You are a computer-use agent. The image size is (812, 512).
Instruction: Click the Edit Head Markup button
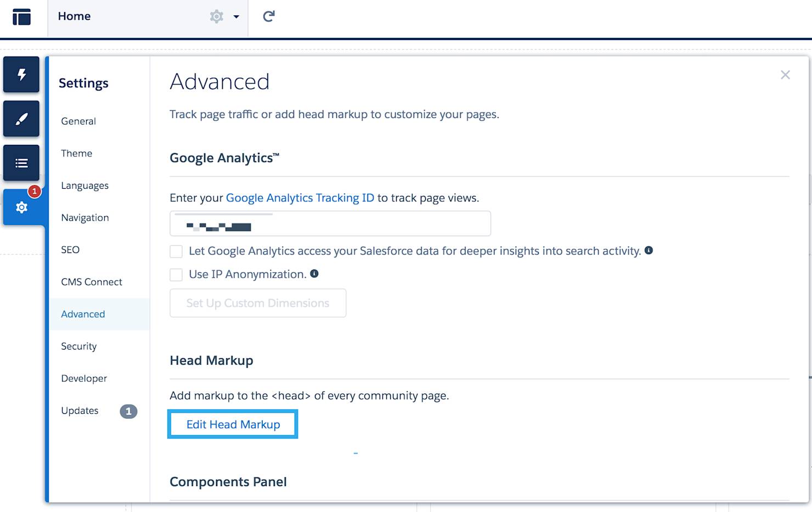(x=233, y=424)
